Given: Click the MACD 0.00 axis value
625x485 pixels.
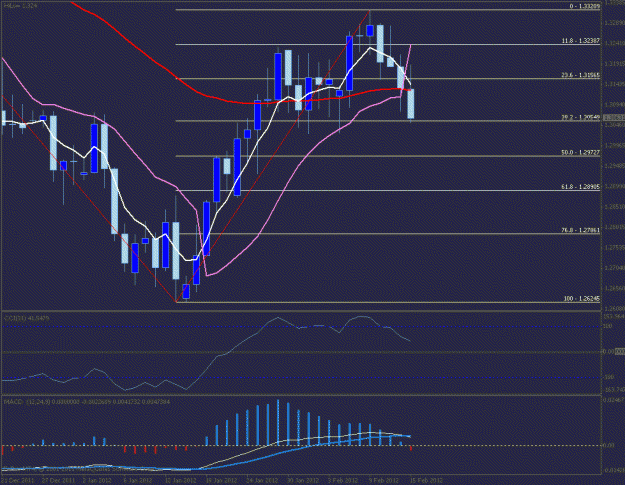Looking at the screenshot, I should (x=609, y=445).
